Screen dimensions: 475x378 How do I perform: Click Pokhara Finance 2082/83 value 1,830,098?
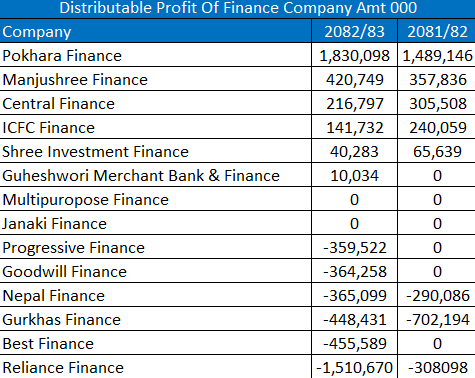(354, 55)
